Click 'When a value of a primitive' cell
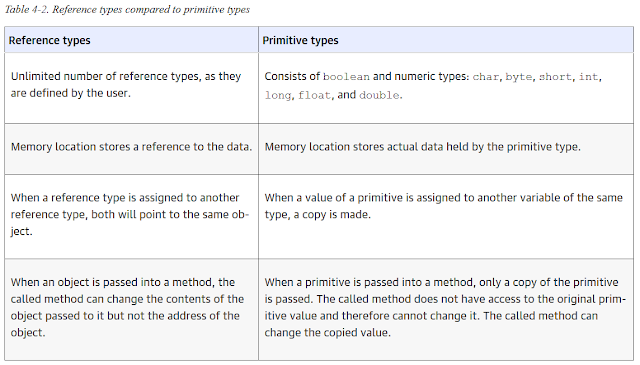The image size is (640, 365). 446,217
